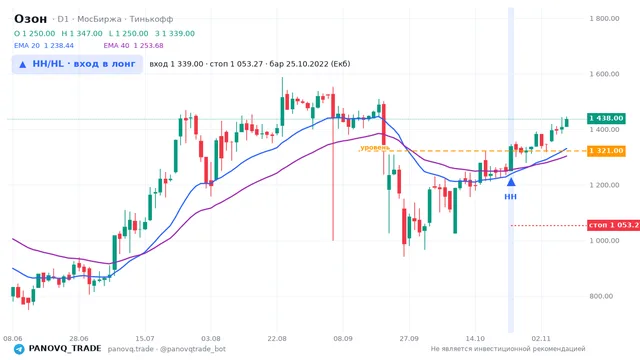Click the 1 600.00 price axis value
This screenshot has height=360, width=640.
point(604,74)
